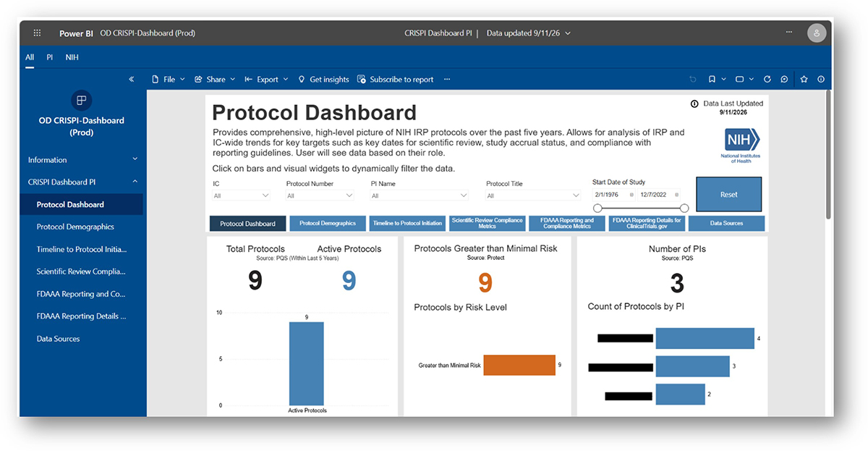Go to Protocol Demographics page button
The height and width of the screenshot is (451, 868).
(328, 224)
